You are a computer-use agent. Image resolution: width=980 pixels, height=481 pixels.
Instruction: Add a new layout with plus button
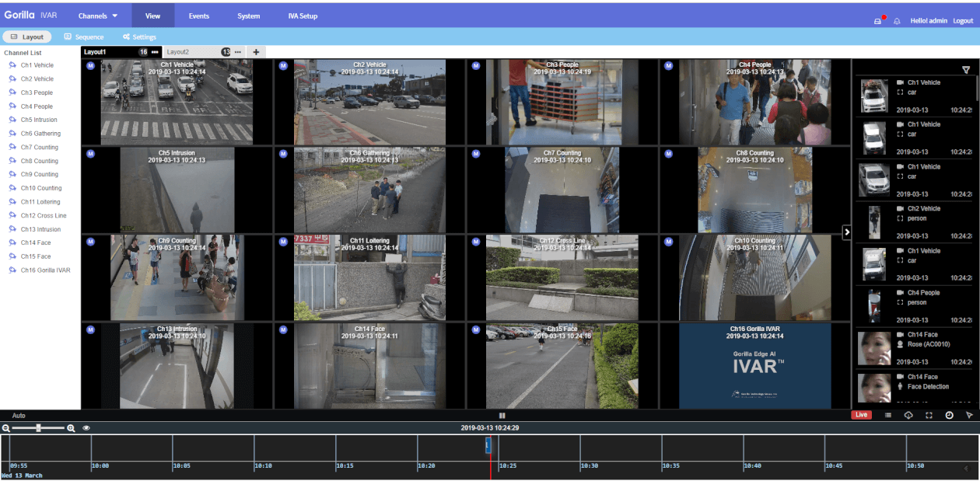256,52
